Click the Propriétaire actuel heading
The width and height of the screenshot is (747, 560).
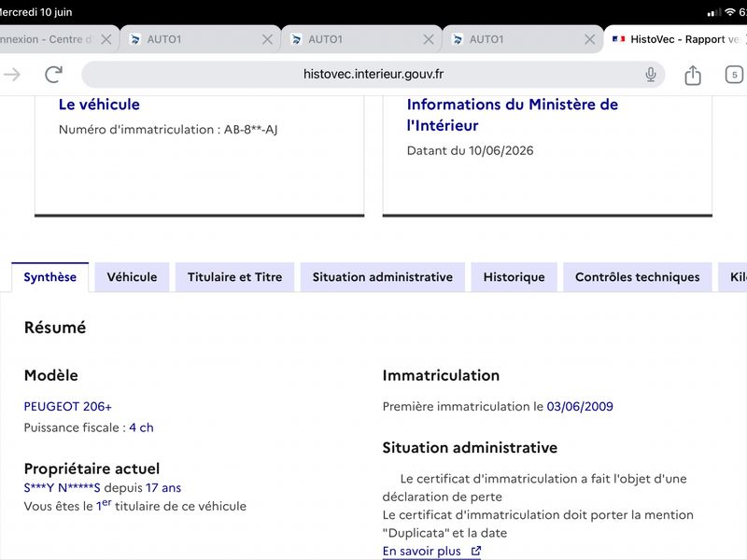[x=92, y=469]
